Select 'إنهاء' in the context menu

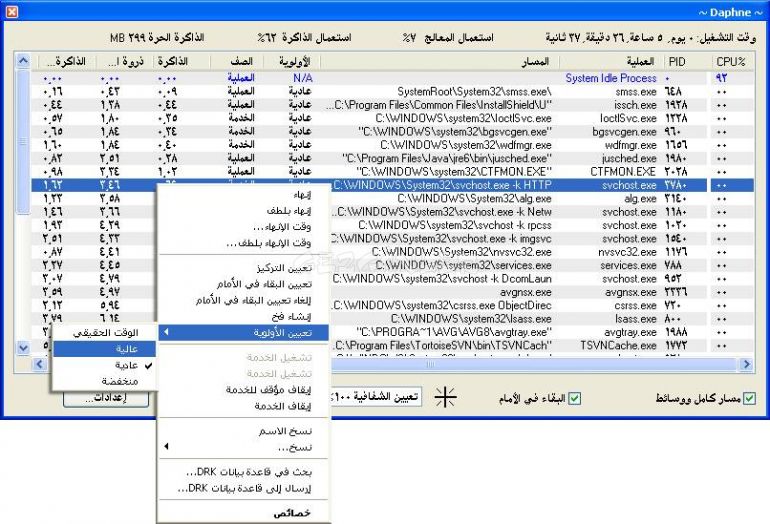(x=244, y=195)
